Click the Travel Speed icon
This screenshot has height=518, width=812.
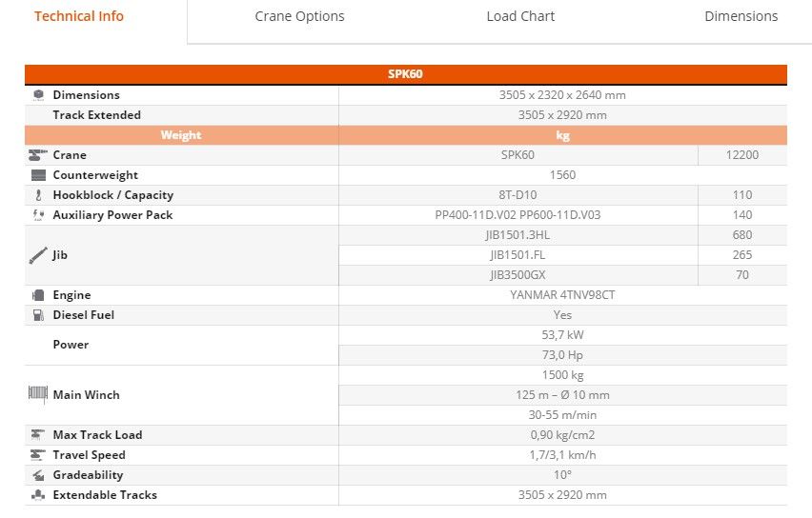coord(38,455)
